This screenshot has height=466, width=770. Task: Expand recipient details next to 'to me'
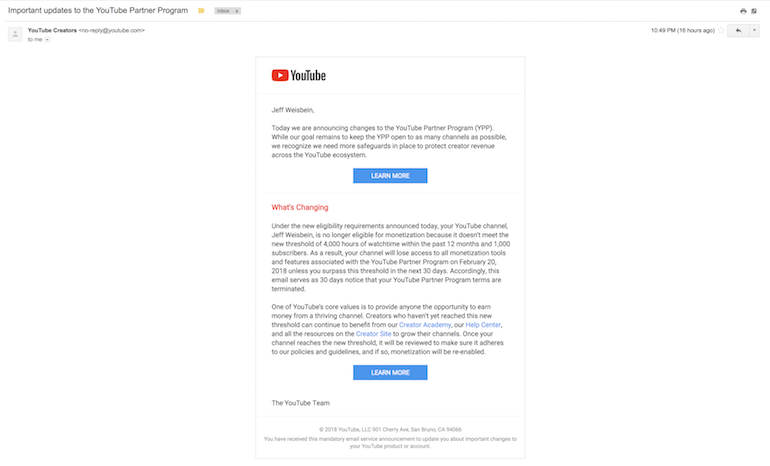(47, 40)
